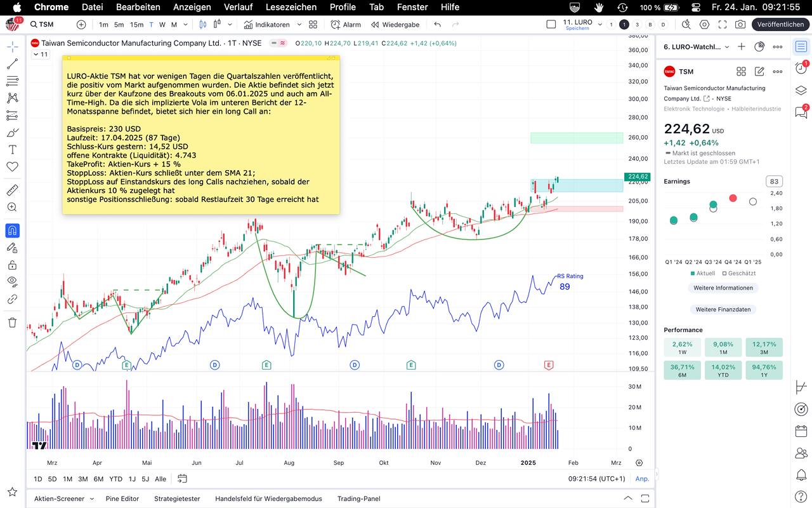Open the alerts panel with alarm clock
812x508 pixels.
[x=801, y=67]
